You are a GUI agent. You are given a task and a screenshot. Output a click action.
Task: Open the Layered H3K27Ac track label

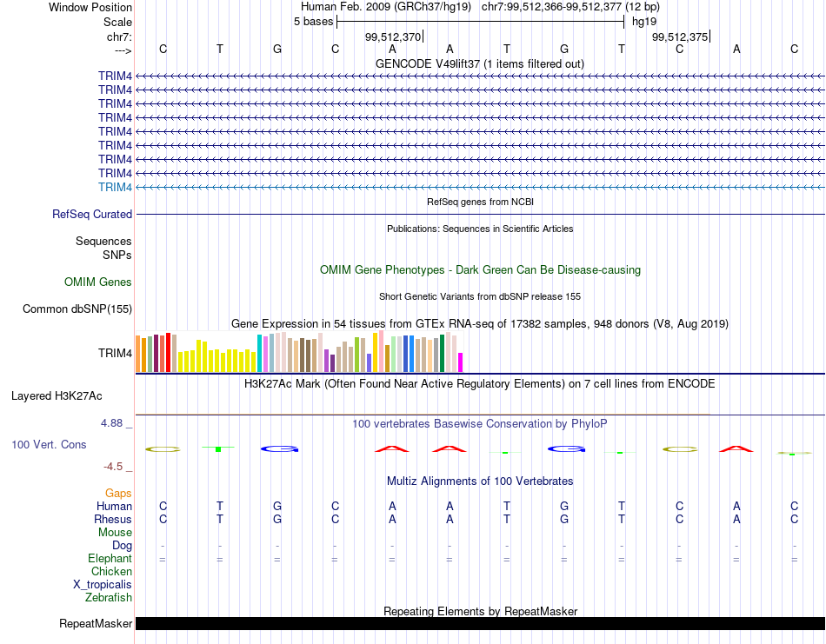(57, 396)
